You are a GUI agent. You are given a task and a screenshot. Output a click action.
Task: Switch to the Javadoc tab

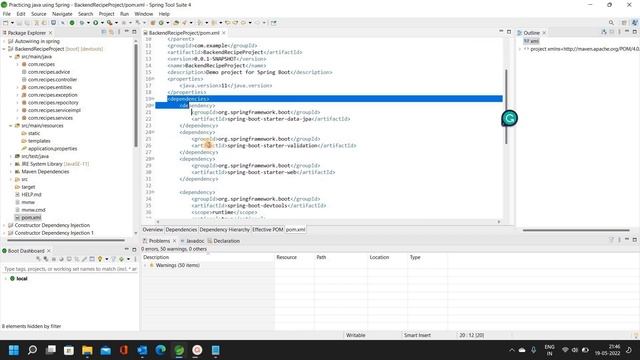[195, 241]
